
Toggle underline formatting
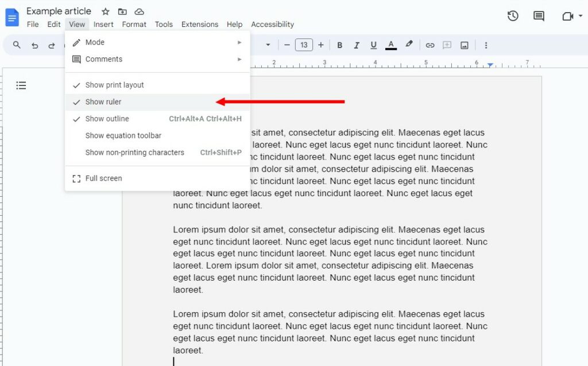[373, 45]
